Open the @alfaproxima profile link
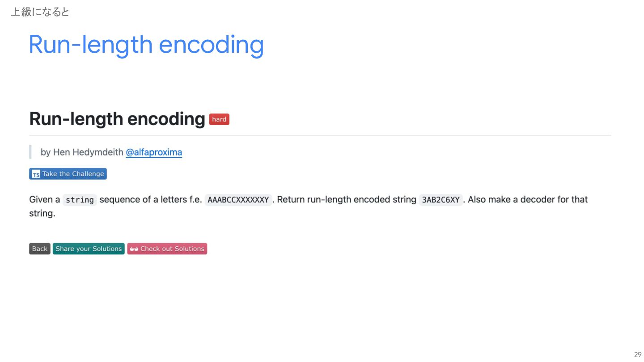The width and height of the screenshot is (644, 362). pos(154,152)
